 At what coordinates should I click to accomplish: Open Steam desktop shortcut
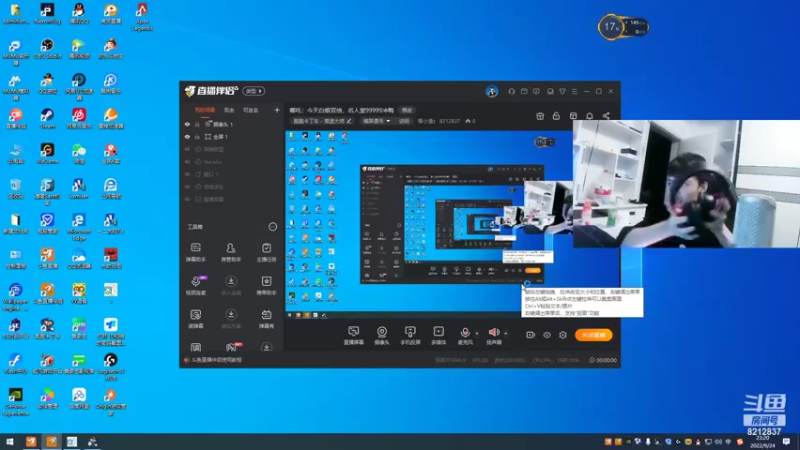(47, 118)
